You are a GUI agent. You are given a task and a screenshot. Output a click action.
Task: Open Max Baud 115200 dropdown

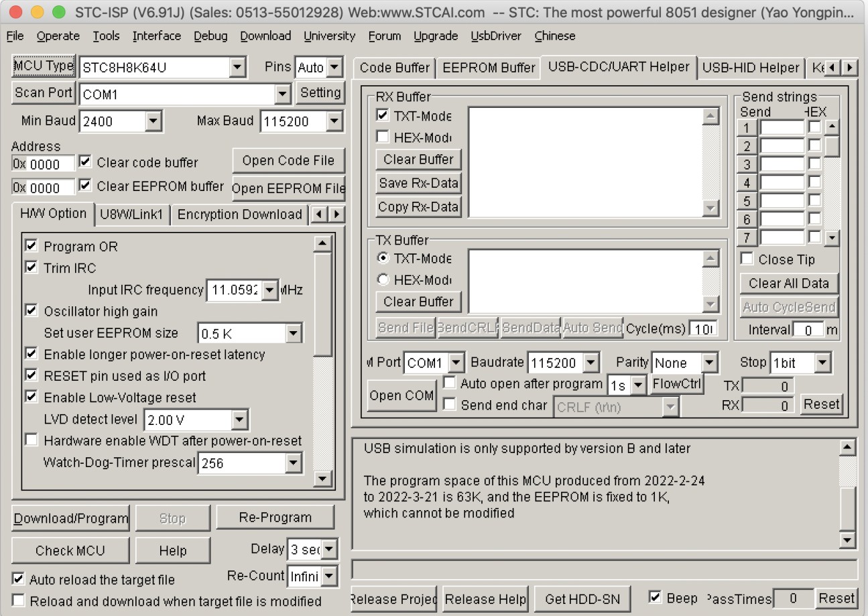334,121
